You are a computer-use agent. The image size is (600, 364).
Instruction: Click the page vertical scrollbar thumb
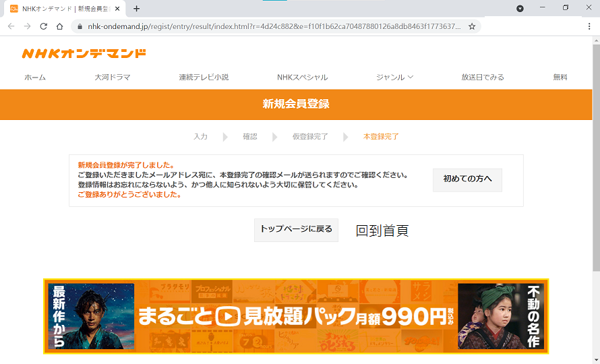[596, 157]
